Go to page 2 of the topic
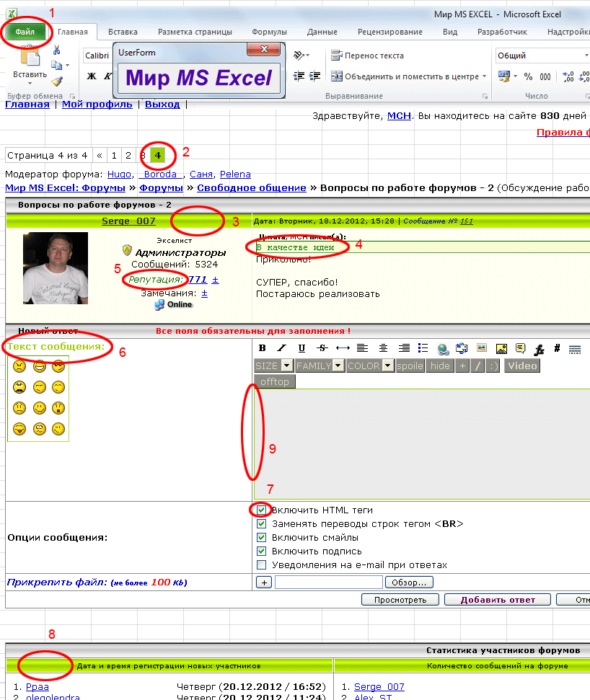 coord(128,156)
